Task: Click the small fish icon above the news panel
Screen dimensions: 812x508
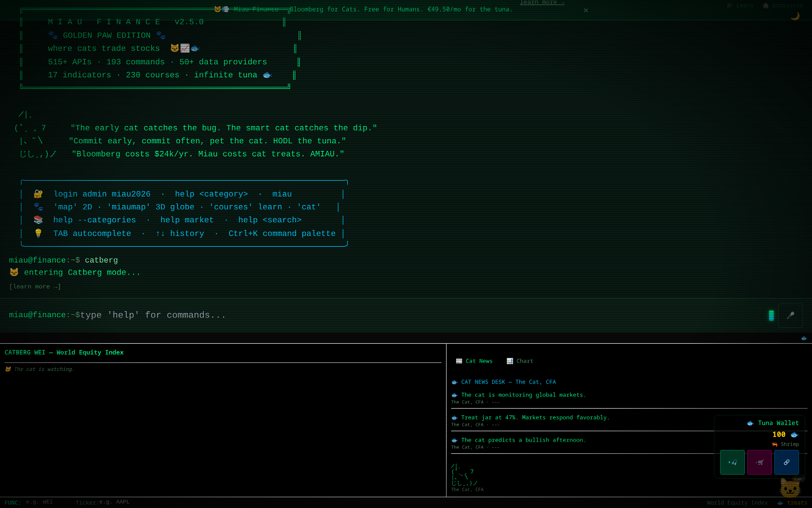Action: pyautogui.click(x=804, y=338)
